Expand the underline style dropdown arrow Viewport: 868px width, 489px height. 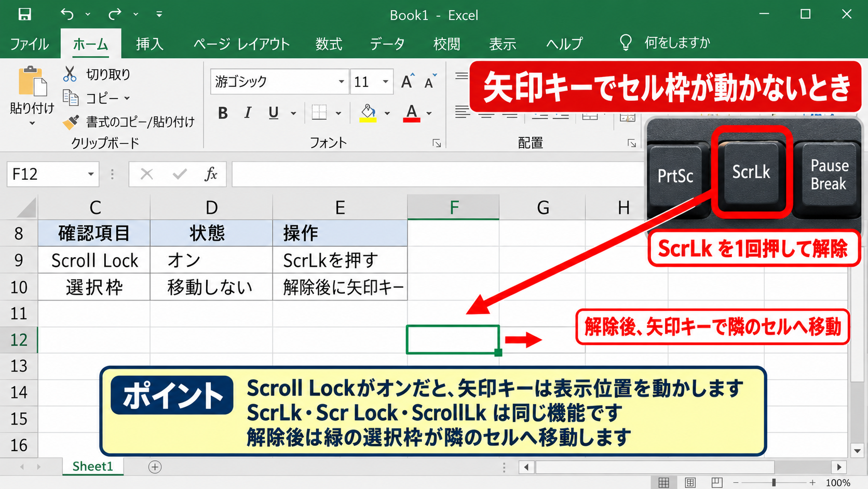pos(293,113)
